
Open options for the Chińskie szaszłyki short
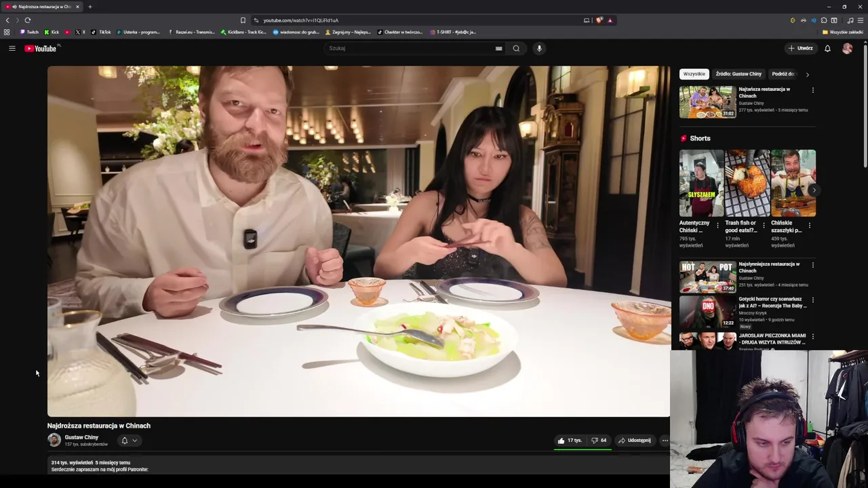click(x=809, y=226)
